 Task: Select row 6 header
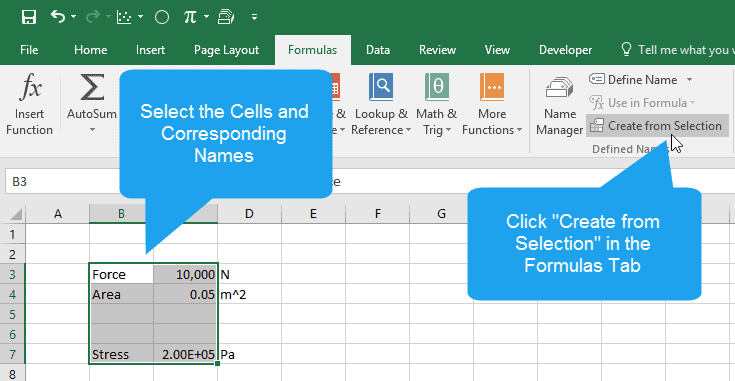click(x=13, y=335)
